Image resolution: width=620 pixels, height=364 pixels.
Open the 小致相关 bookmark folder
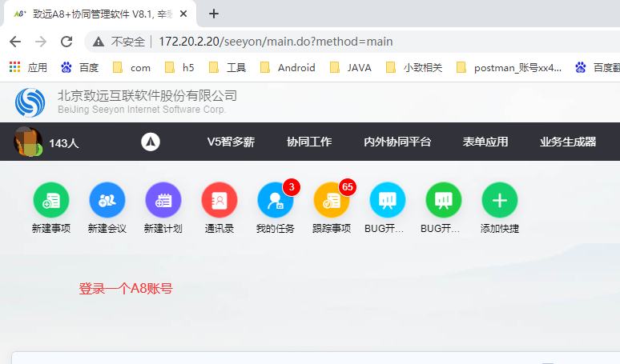coord(414,67)
